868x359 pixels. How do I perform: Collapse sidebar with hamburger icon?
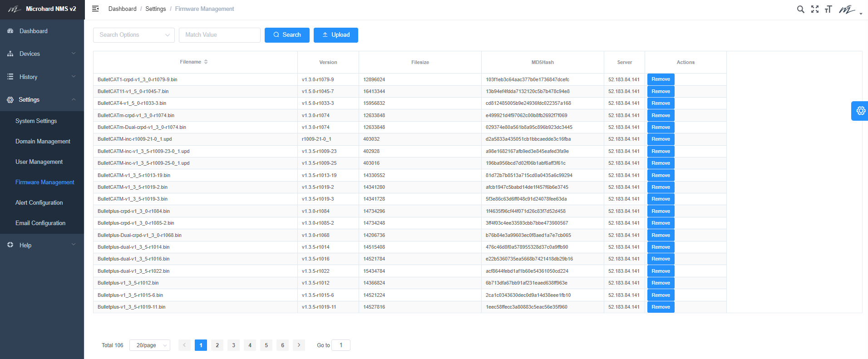tap(95, 9)
